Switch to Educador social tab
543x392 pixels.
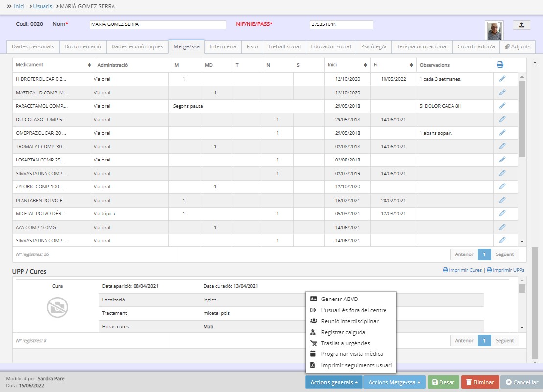pos(331,46)
